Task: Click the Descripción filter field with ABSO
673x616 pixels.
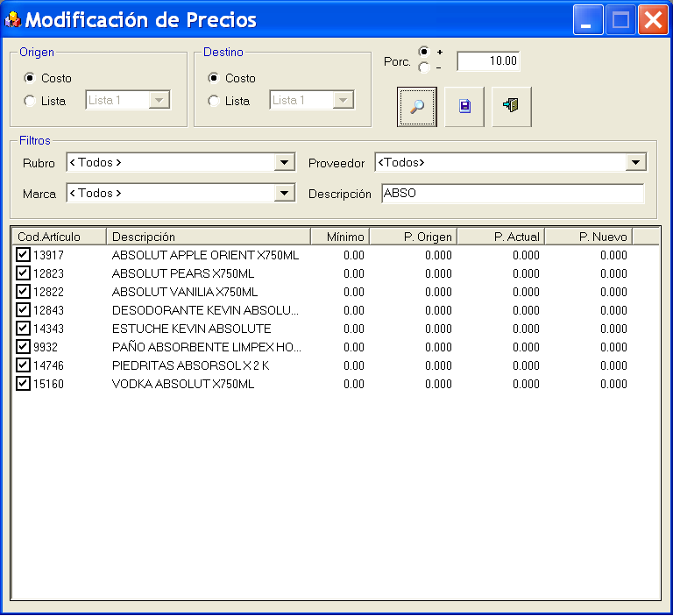Action: point(513,193)
